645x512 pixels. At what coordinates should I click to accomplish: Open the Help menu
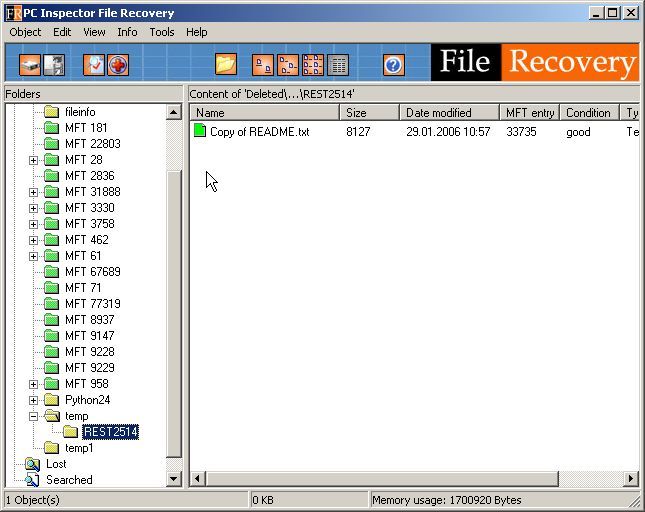tap(196, 32)
